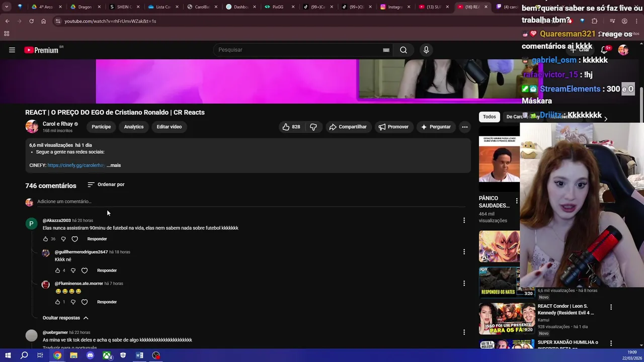The image size is (644, 362).
Task: Click Editar vídeo button
Action: point(169,127)
